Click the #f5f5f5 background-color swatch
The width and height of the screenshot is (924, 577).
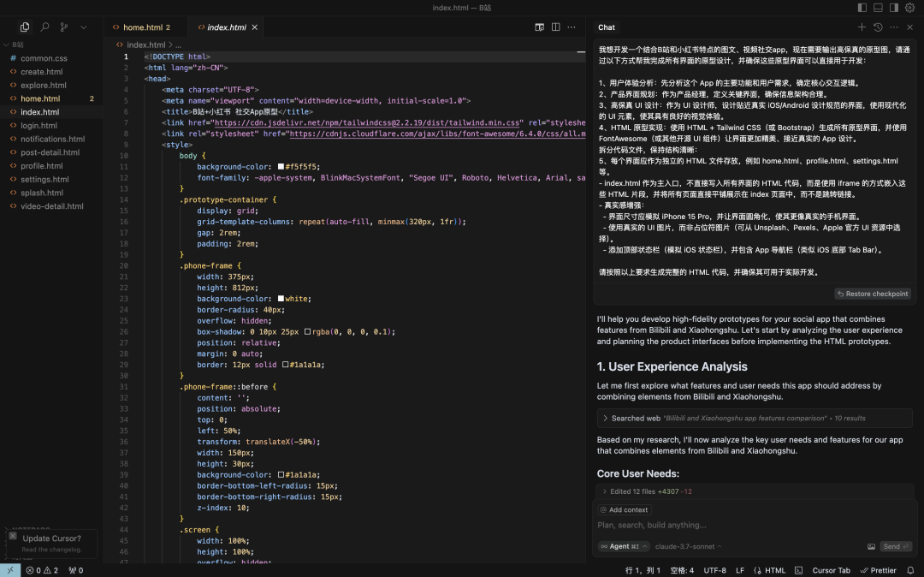(281, 167)
